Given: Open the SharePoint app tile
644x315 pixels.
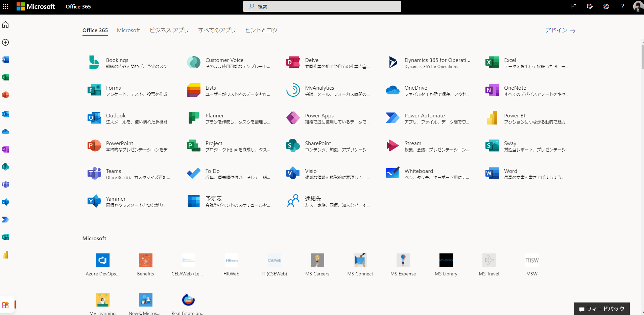Looking at the screenshot, I should tap(293, 146).
